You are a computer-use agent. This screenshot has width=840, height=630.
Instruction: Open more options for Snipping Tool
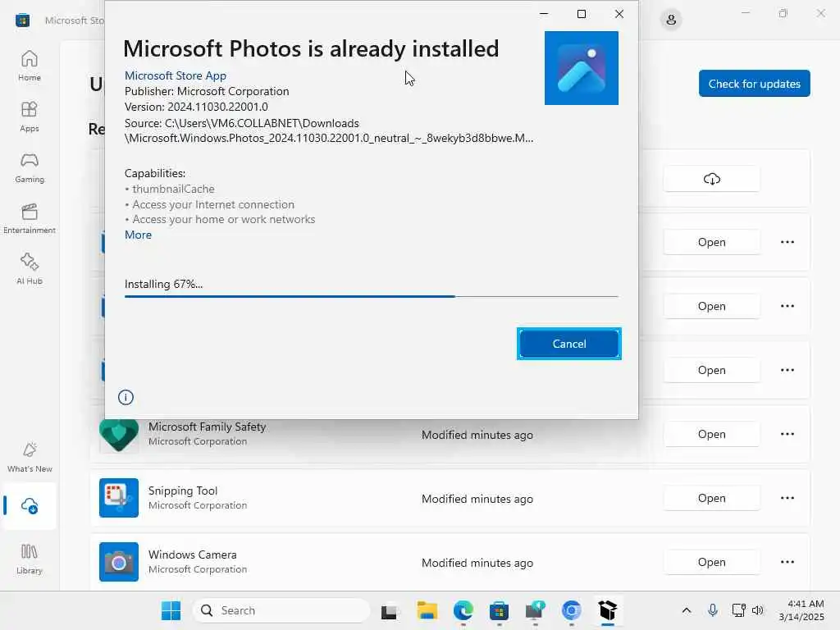787,498
